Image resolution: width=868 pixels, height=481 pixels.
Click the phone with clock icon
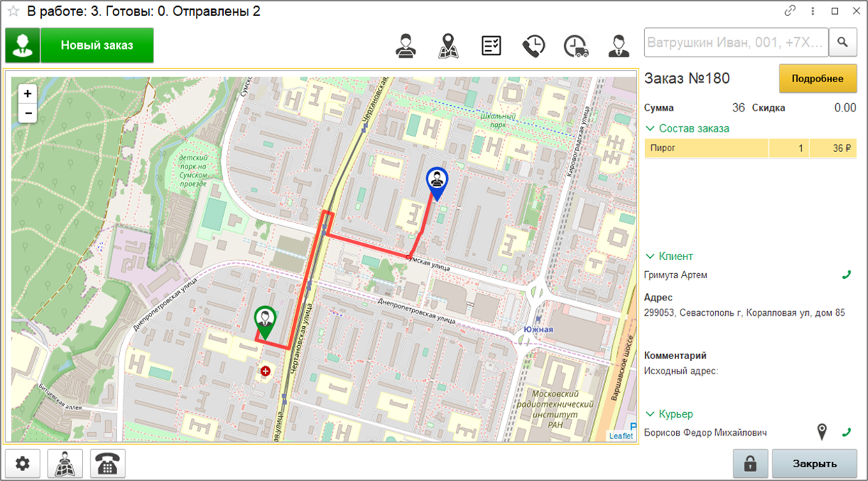click(533, 46)
